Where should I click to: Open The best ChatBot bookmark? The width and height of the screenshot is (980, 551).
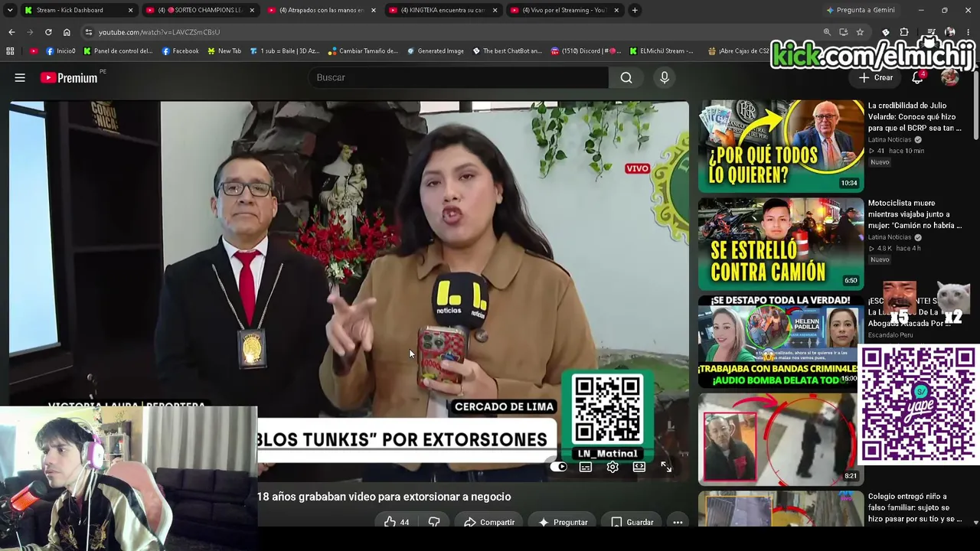coord(507,51)
